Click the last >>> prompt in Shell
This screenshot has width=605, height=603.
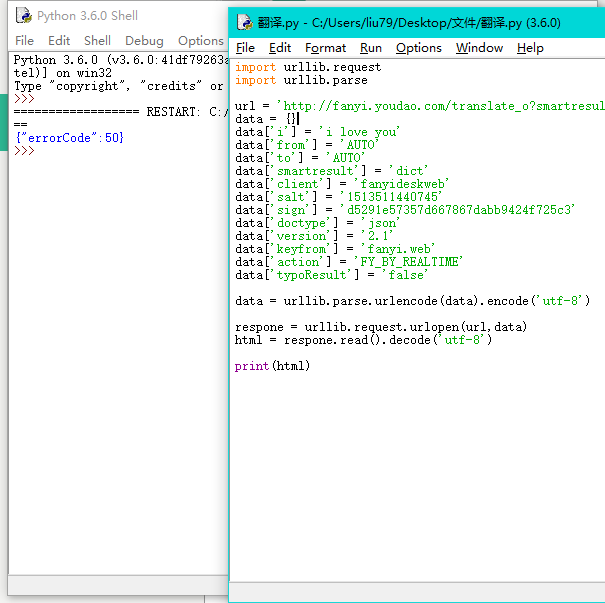tap(25, 151)
